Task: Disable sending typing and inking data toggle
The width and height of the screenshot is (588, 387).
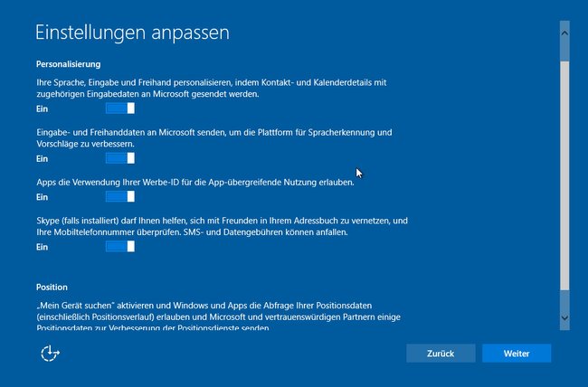Action: point(120,158)
